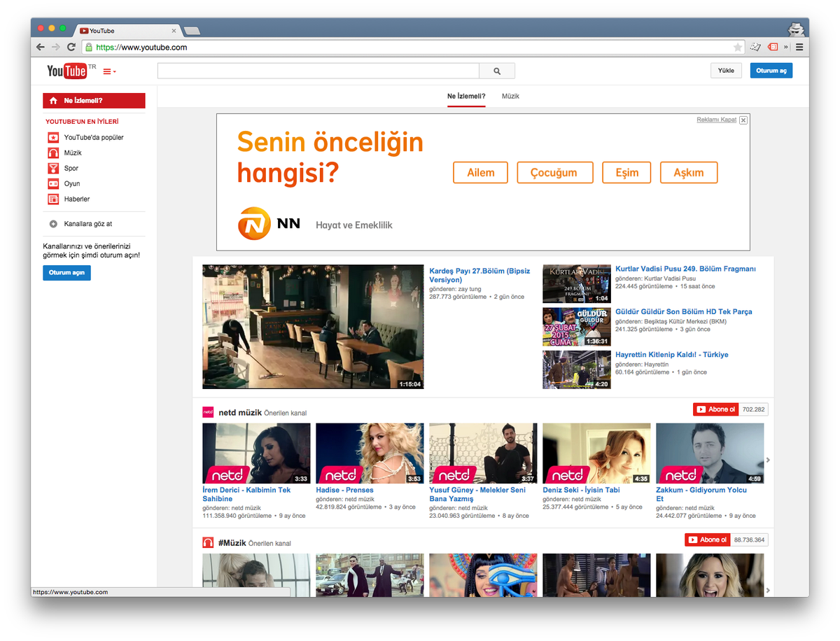840x641 pixels.
Task: Open the Kurtlar Vadisi Pusu 249 thumbnail
Action: coord(577,283)
